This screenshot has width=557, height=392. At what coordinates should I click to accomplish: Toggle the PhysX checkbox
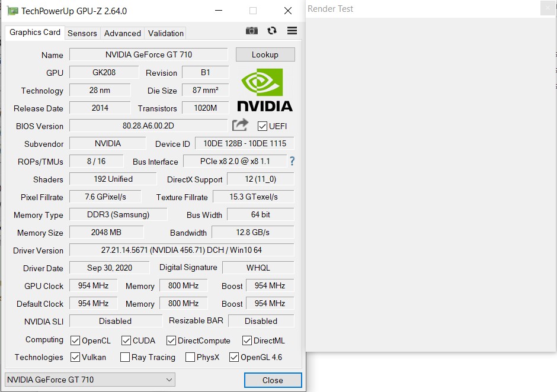pos(190,357)
